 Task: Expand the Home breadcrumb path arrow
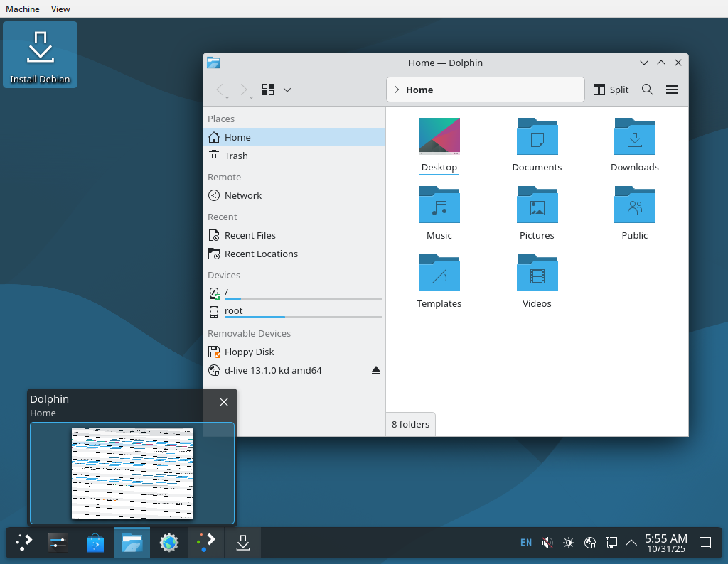(397, 90)
